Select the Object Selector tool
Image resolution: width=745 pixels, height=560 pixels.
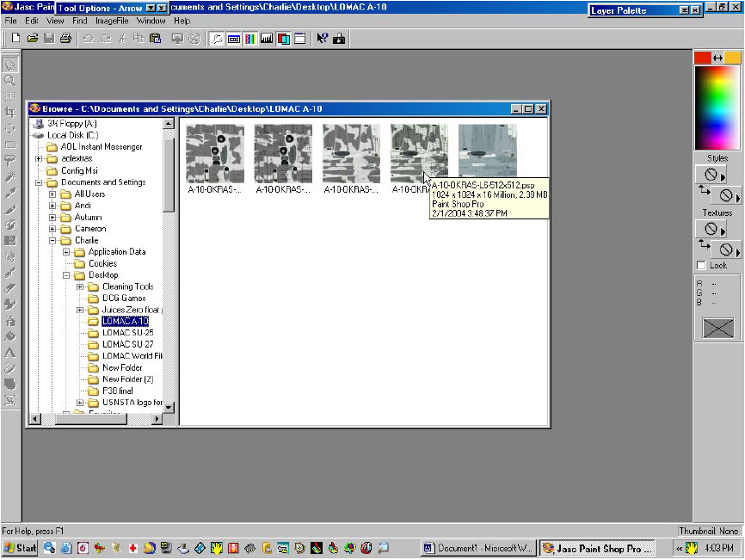click(x=10, y=401)
